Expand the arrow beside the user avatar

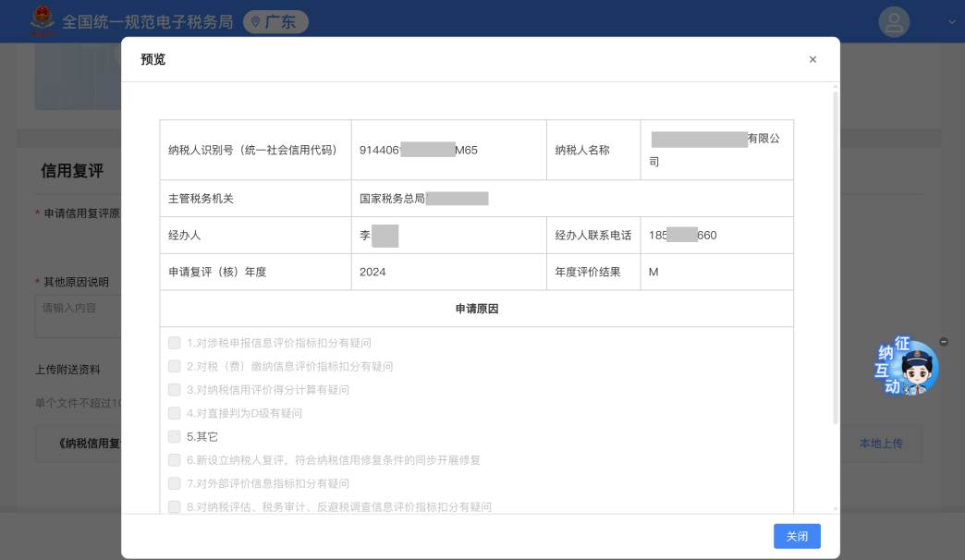click(951, 22)
